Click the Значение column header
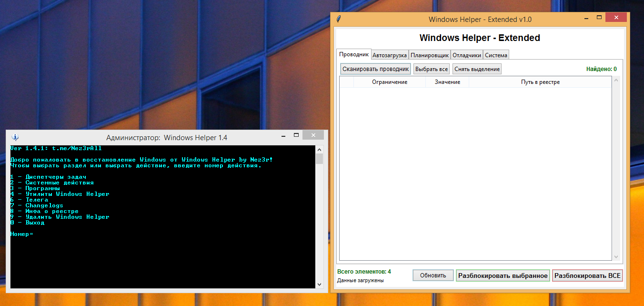Viewport: 644px width, 306px height. (447, 82)
